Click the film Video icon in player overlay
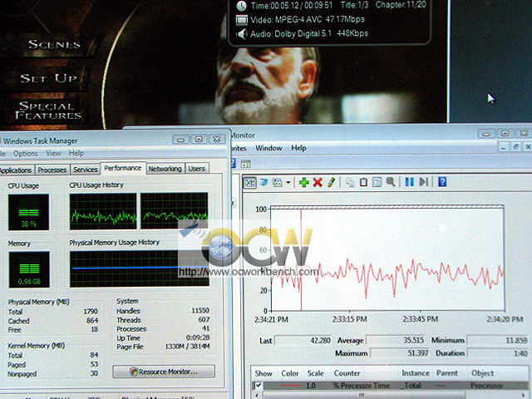 click(242, 20)
